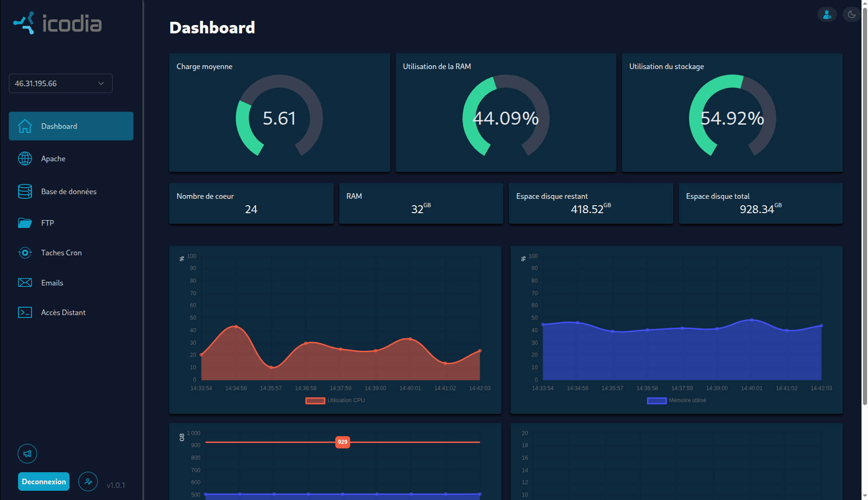Open the Emails envelope icon
The height and width of the screenshot is (500, 868).
(25, 283)
